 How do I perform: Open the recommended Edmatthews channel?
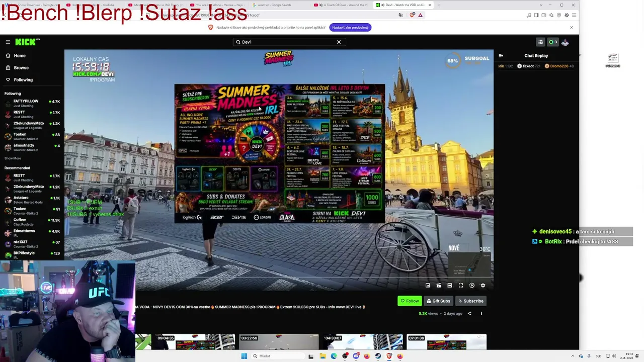point(32,233)
